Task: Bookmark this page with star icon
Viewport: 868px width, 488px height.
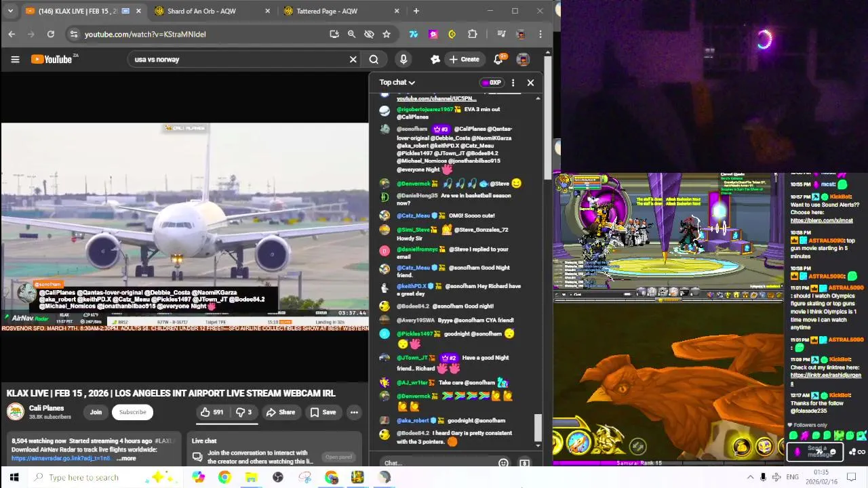Action: (387, 34)
